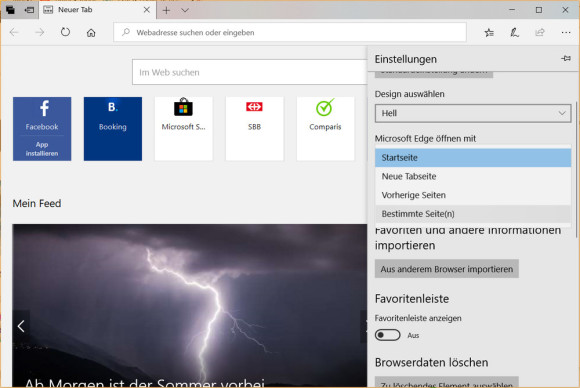The image size is (580, 388).
Task: Open the Booking tile
Action: [113, 129]
